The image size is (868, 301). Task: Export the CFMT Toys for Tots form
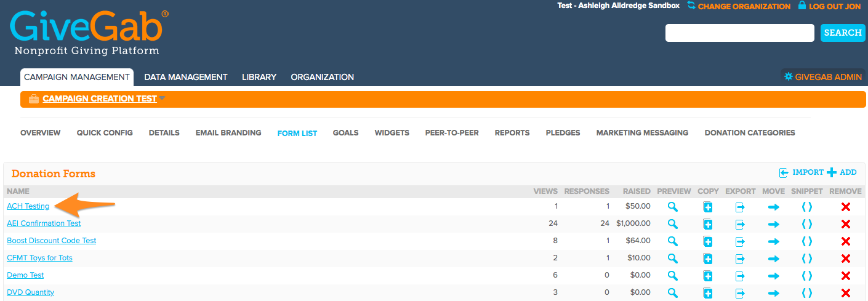pos(740,259)
